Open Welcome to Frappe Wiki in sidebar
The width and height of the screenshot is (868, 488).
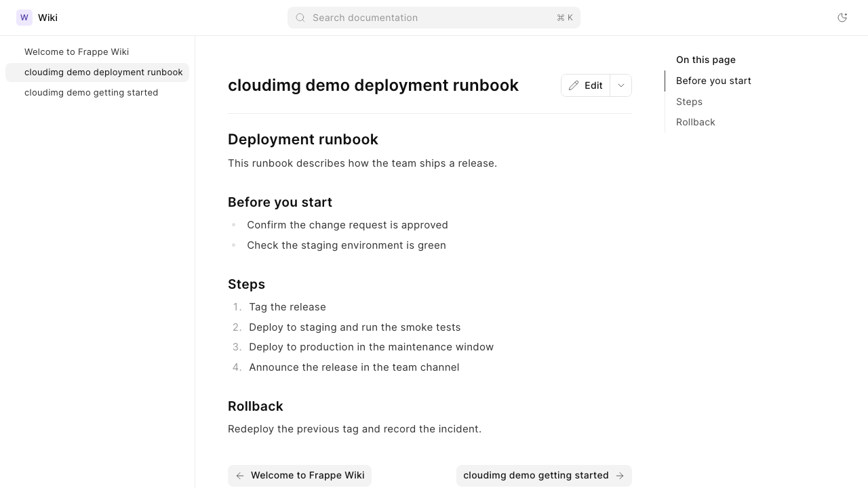97,52
